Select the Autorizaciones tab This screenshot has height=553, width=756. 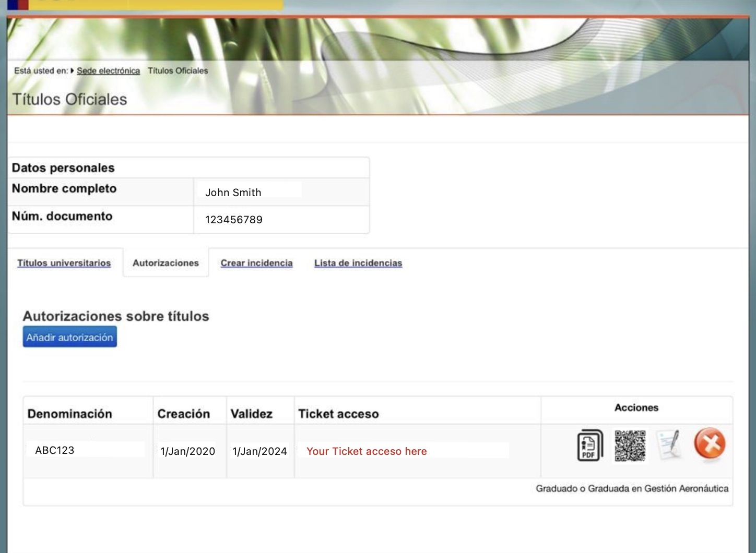click(166, 263)
